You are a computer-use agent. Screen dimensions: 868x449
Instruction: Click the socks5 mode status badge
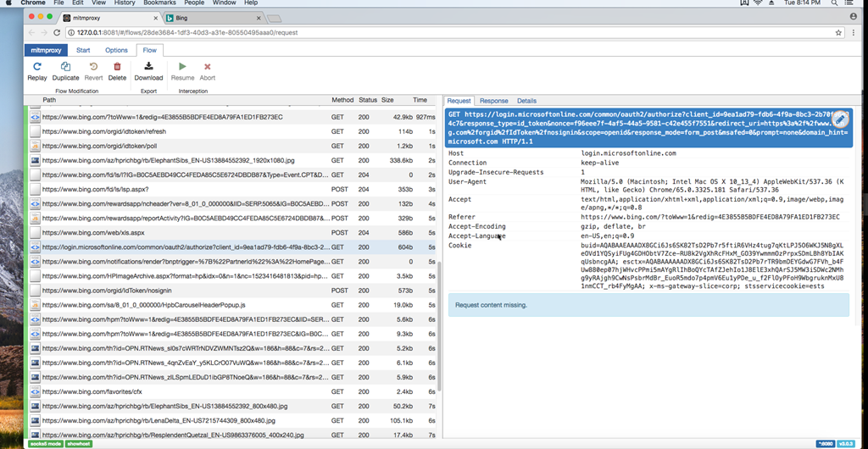coord(46,443)
